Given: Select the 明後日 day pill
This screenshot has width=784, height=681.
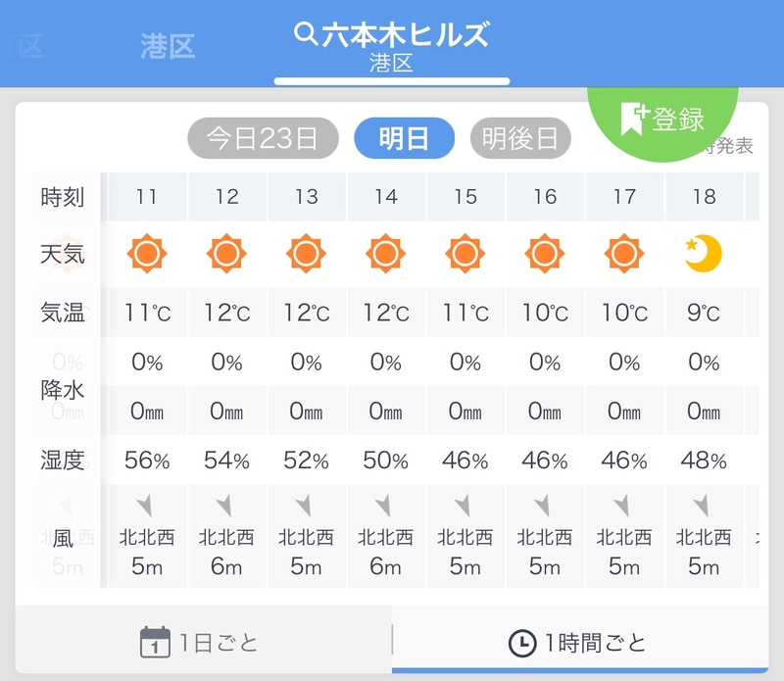Looking at the screenshot, I should (x=520, y=139).
